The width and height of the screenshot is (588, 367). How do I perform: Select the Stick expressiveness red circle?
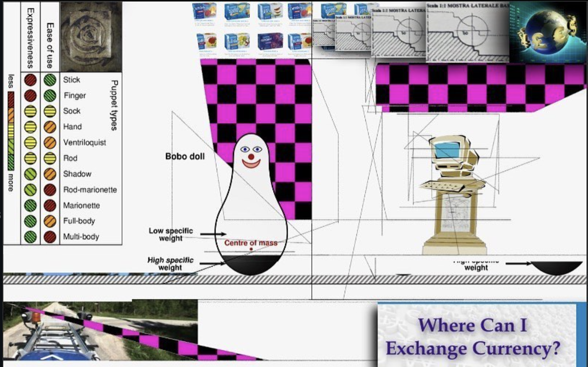[30, 80]
